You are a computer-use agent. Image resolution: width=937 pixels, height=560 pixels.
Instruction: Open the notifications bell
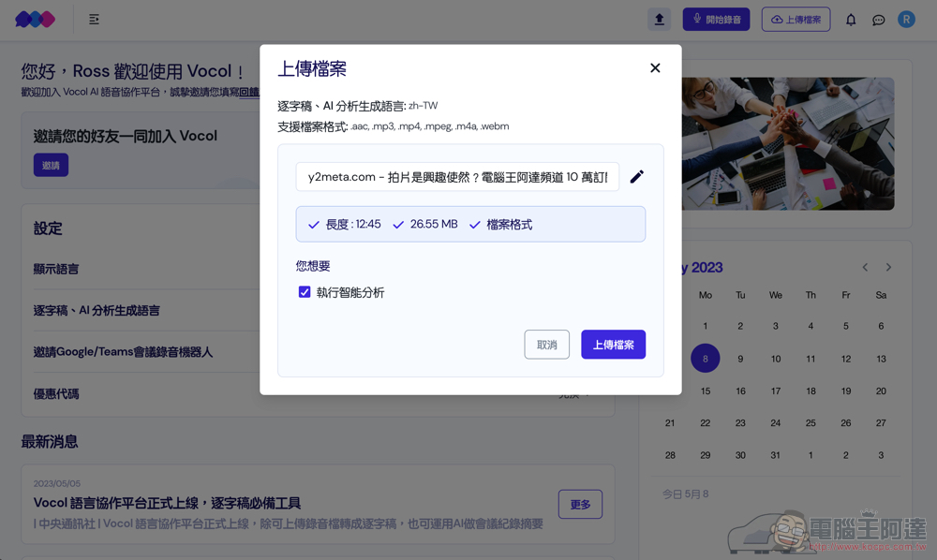pyautogui.click(x=851, y=20)
